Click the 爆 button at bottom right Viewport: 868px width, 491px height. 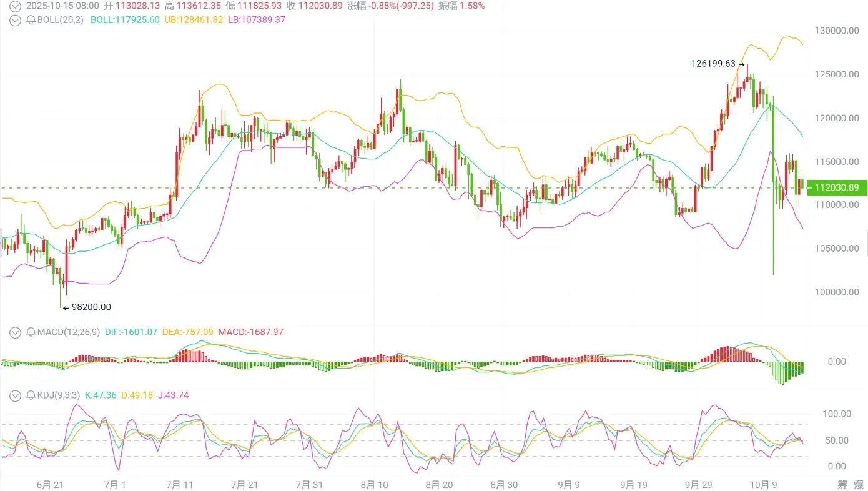[859, 484]
